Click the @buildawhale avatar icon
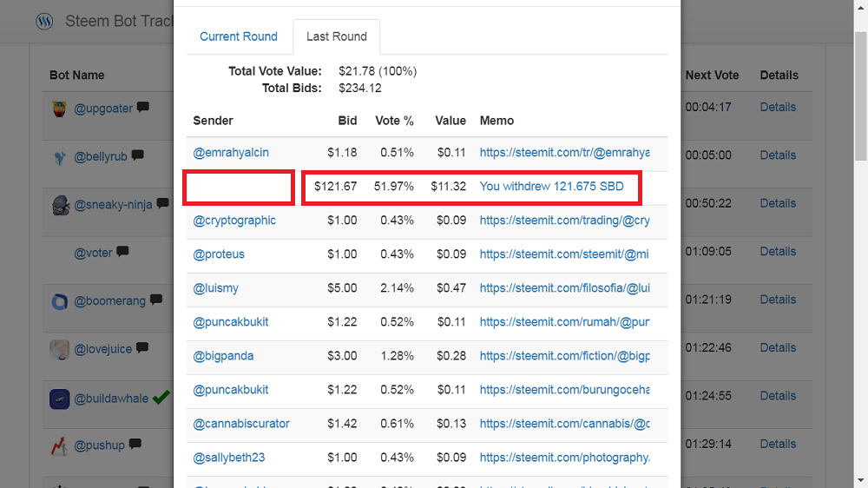The image size is (868, 488). click(60, 399)
